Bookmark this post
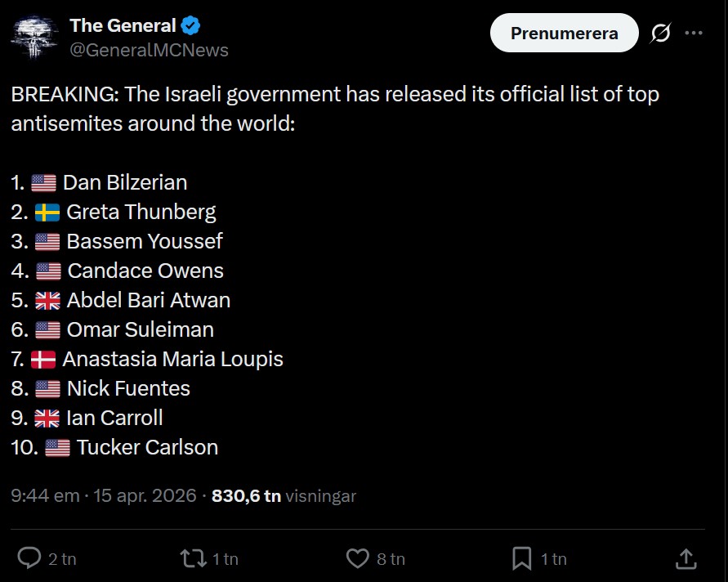The image size is (728, 582). coord(521,558)
